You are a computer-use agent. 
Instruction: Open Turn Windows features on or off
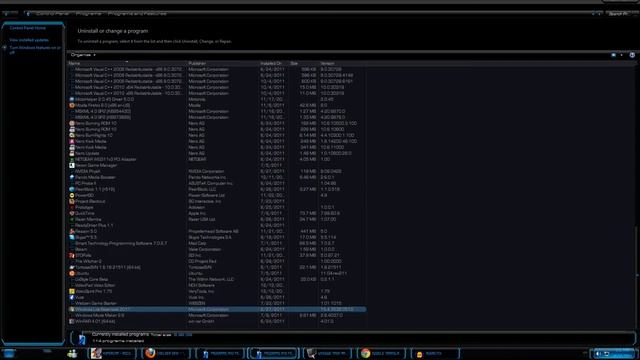(35, 50)
